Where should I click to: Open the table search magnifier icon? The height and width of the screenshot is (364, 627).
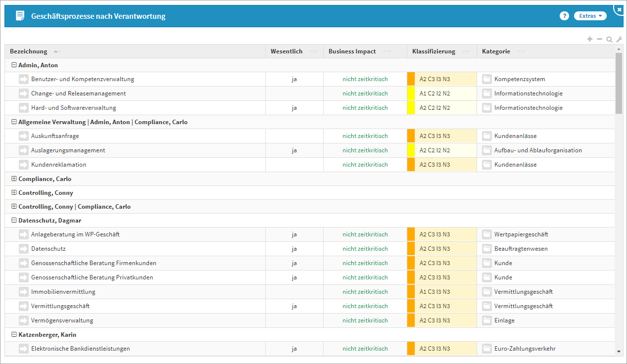click(609, 39)
